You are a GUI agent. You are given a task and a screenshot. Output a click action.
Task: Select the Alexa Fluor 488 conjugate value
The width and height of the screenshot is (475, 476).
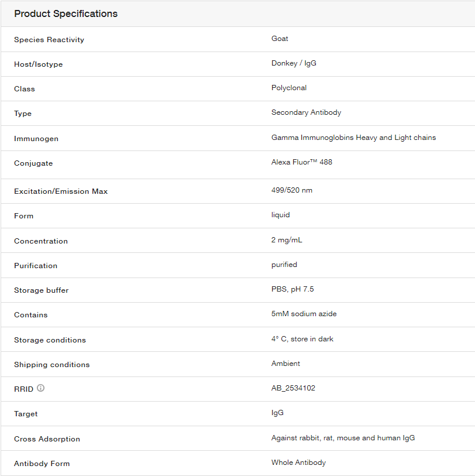pos(302,162)
